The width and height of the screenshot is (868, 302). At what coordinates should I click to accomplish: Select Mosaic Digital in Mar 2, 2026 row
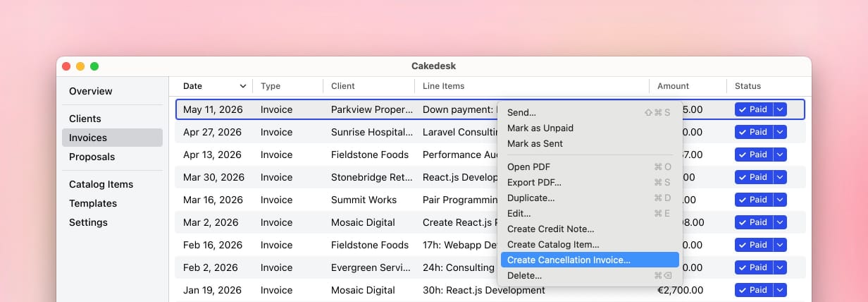363,222
